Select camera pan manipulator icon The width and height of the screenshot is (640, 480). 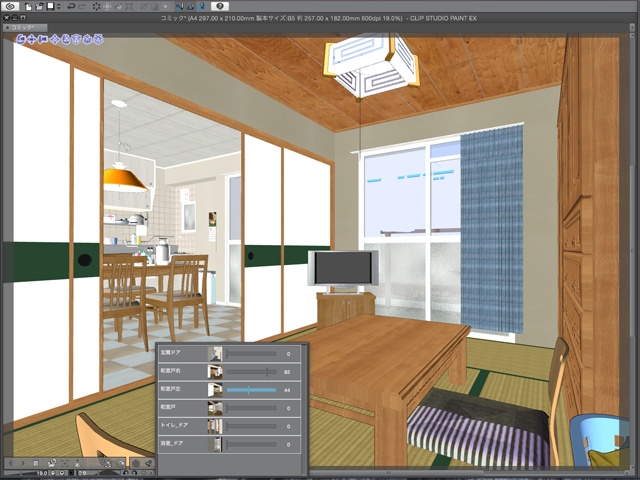pos(31,40)
